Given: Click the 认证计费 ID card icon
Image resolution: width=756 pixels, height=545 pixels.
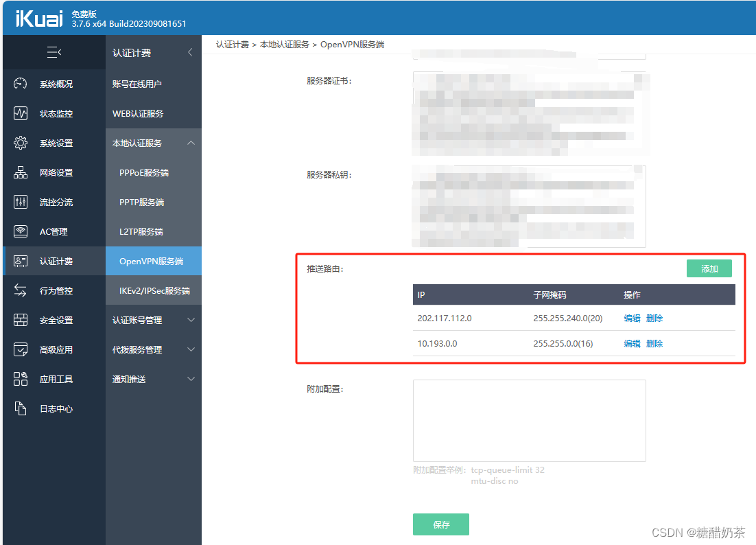Looking at the screenshot, I should (21, 261).
